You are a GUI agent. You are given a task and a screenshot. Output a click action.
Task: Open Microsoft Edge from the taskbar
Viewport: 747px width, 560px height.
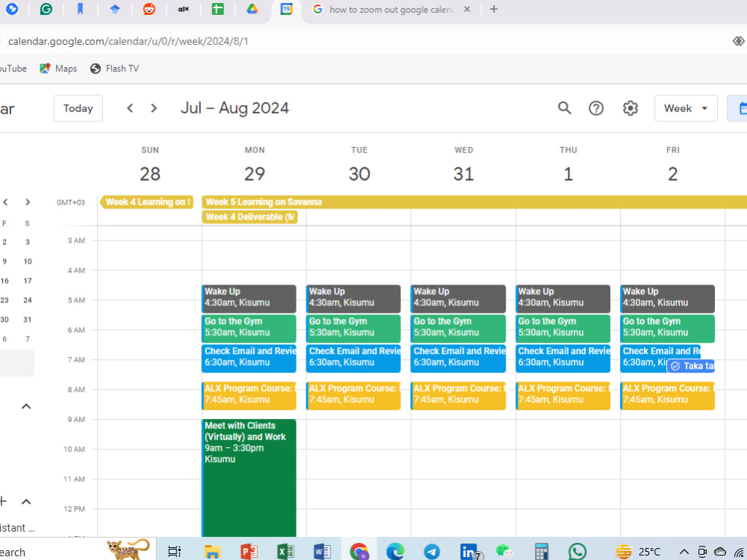click(395, 552)
